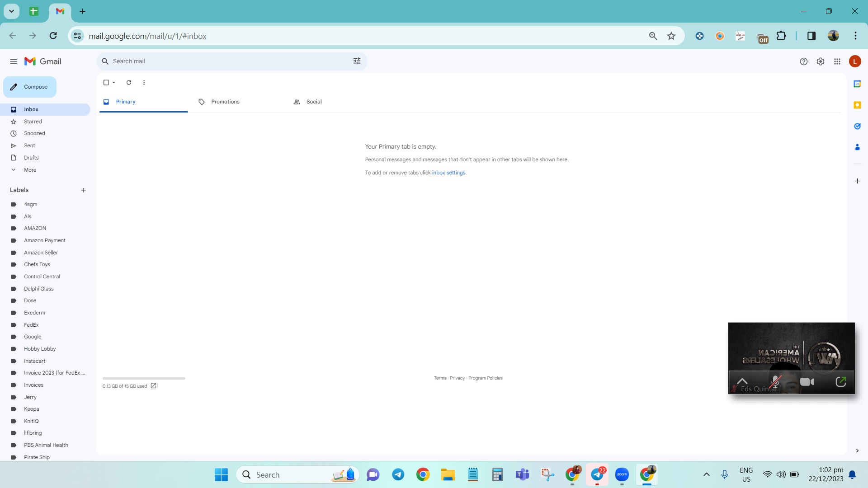The width and height of the screenshot is (868, 488).
Task: Open the Chrome three-dot menu
Action: pos(855,36)
